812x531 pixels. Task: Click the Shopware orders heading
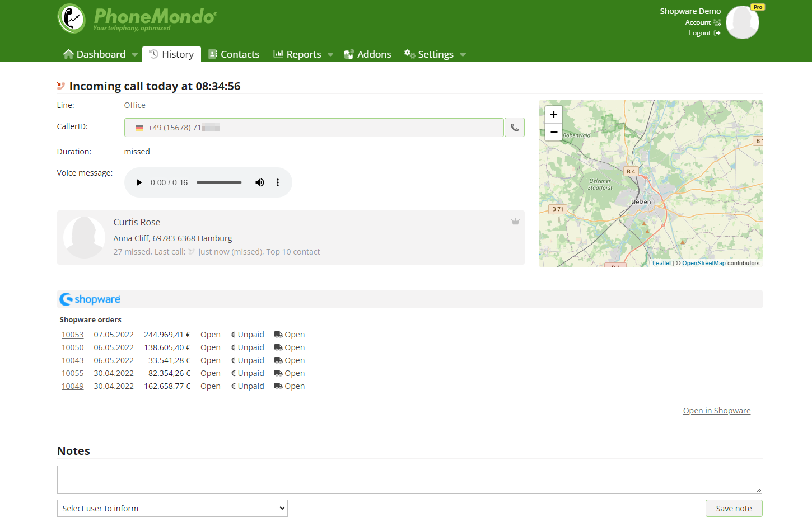click(90, 319)
